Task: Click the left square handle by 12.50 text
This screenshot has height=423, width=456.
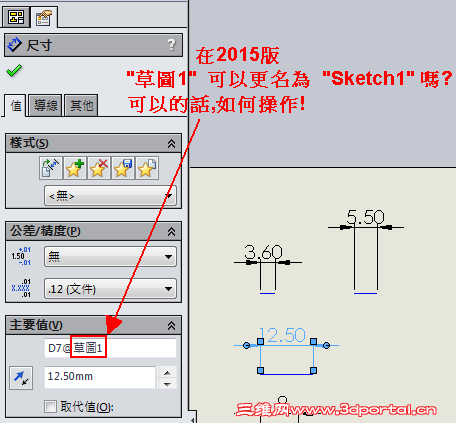Action: click(261, 341)
